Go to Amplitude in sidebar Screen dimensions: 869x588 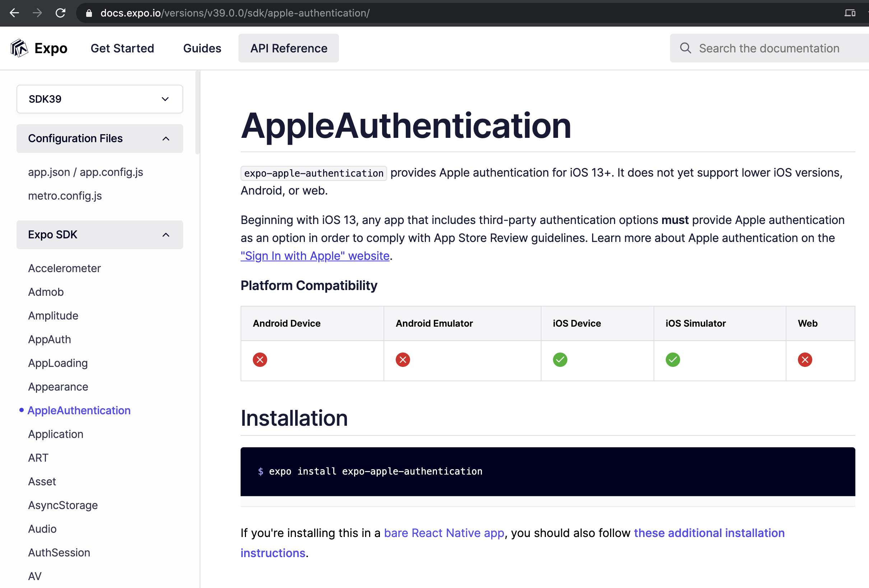click(x=53, y=316)
